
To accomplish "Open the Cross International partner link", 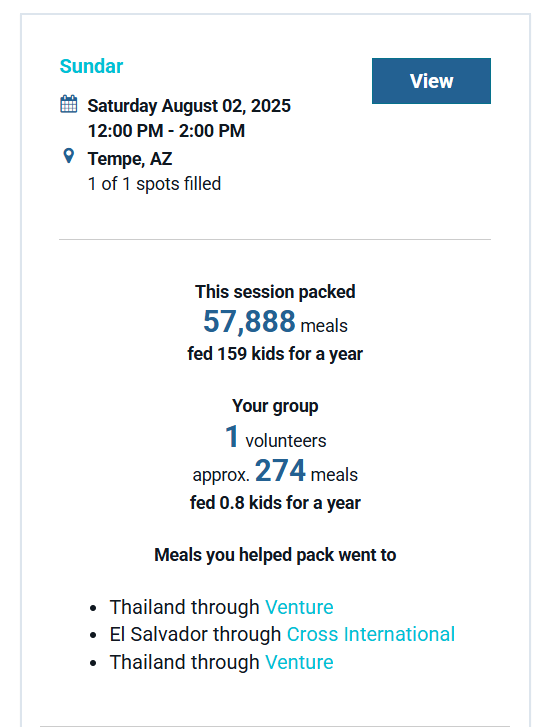I will click(371, 634).
